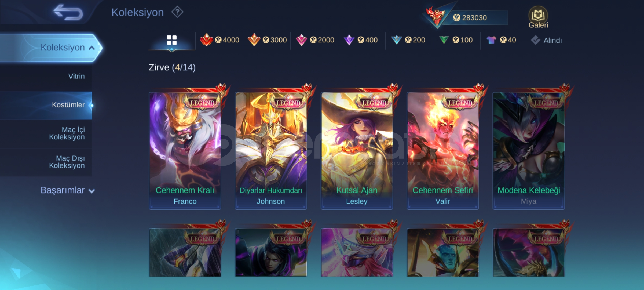Toggle the Alındı owned filter
Screen dimensions: 644x290
pos(546,40)
